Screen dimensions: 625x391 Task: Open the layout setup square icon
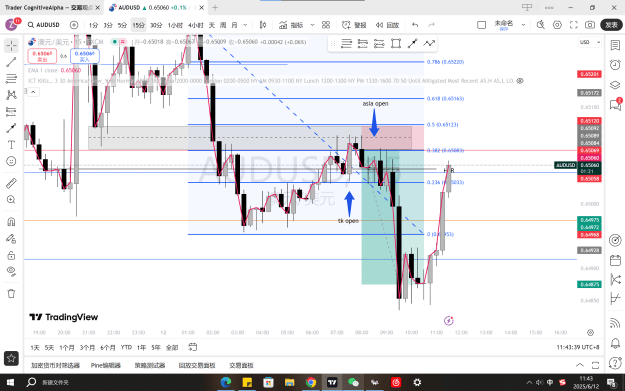482,25
